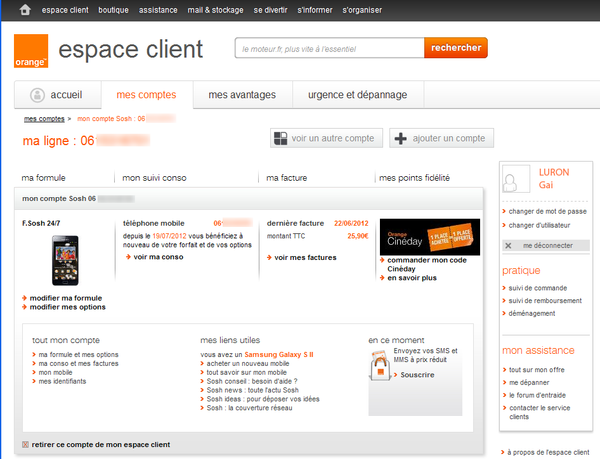Viewport: 600px width, 459px height.
Task: Click the accueil profile icon in tab
Action: [38, 95]
